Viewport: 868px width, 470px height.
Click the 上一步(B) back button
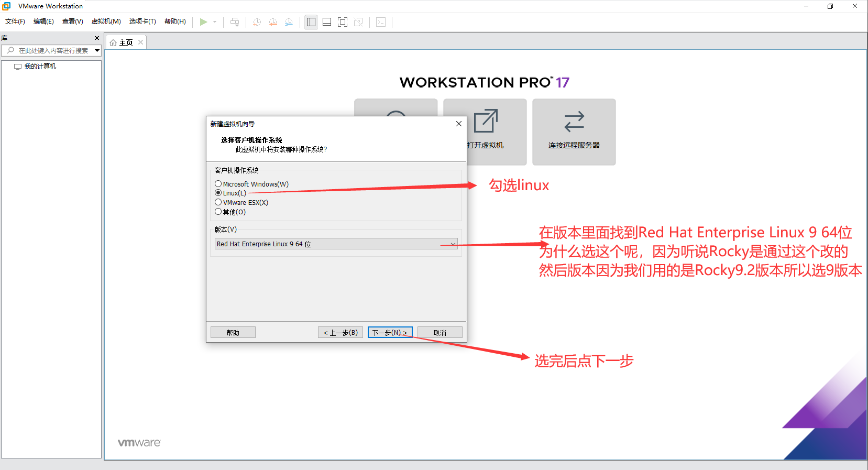(x=340, y=333)
